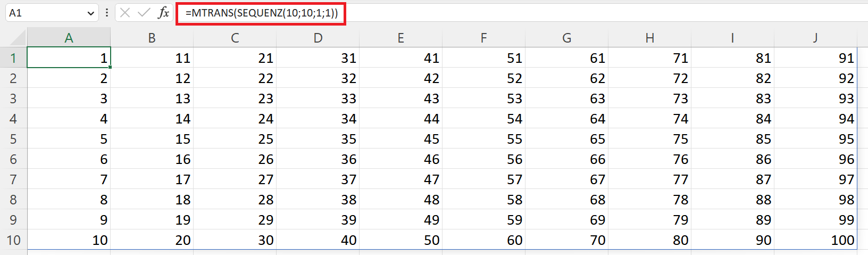
Task: Click the cell containing 91
Action: (815, 57)
